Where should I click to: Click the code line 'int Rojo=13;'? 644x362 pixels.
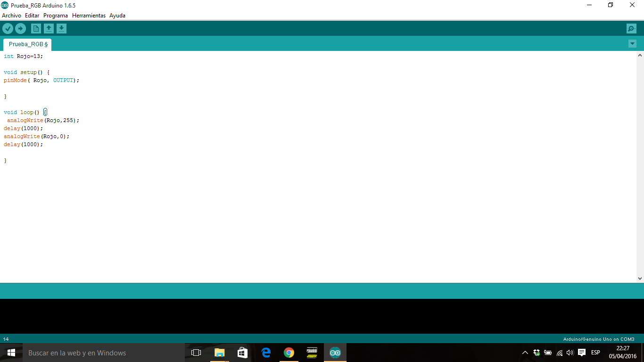tap(23, 56)
